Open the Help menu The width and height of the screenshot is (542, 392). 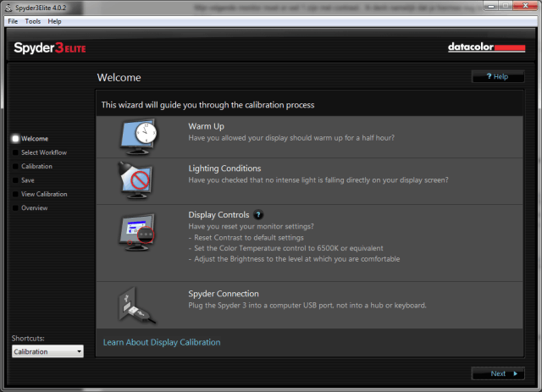click(x=54, y=21)
